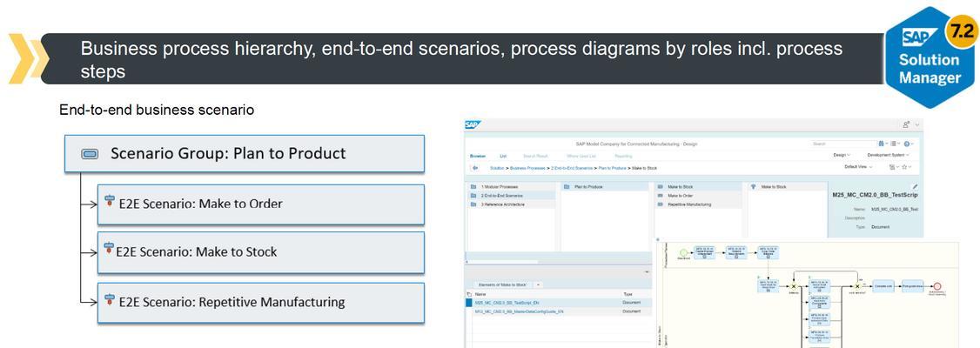Click the Solution breadcrumb link
The height and width of the screenshot is (348, 980).
498,168
